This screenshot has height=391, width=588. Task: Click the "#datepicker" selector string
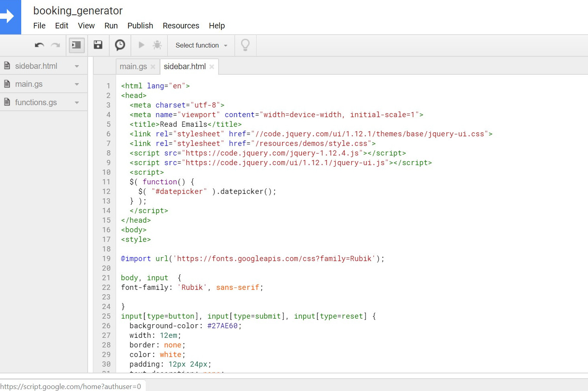179,192
